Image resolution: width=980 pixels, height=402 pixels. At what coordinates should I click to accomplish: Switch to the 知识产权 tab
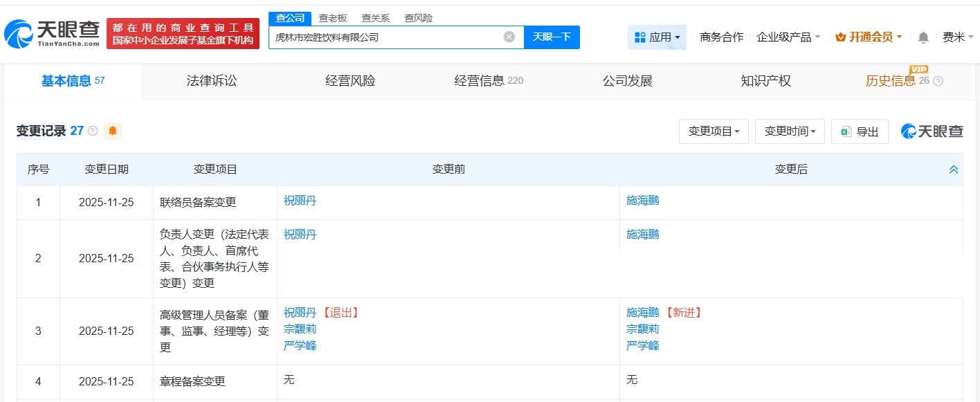point(765,80)
